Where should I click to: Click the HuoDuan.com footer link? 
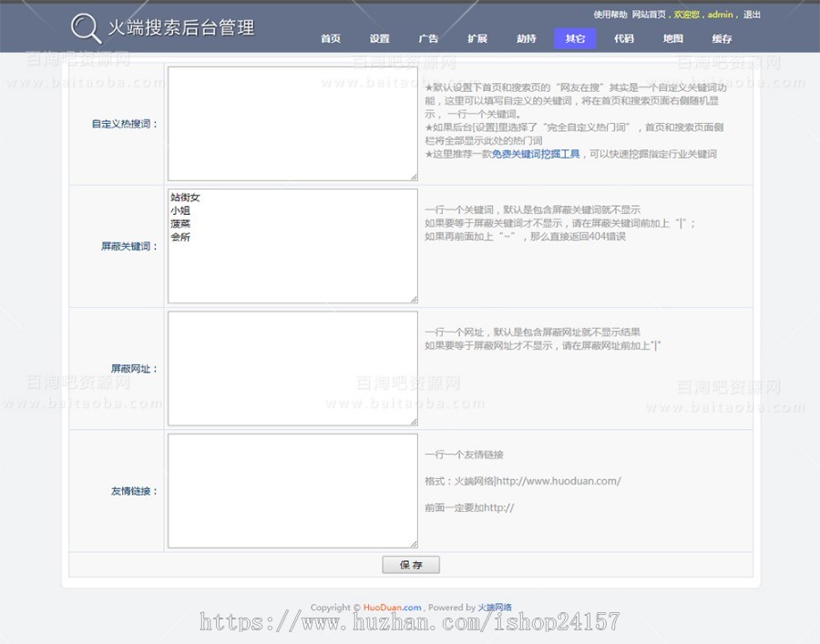(x=392, y=608)
